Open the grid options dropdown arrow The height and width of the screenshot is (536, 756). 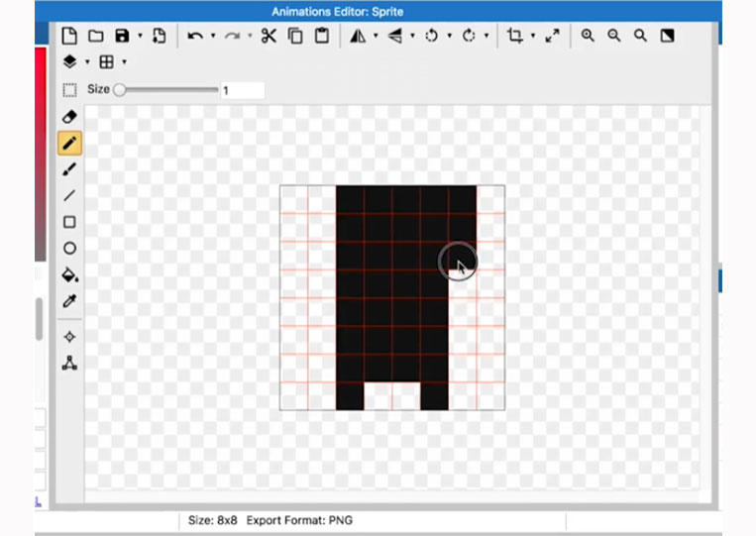[125, 61]
